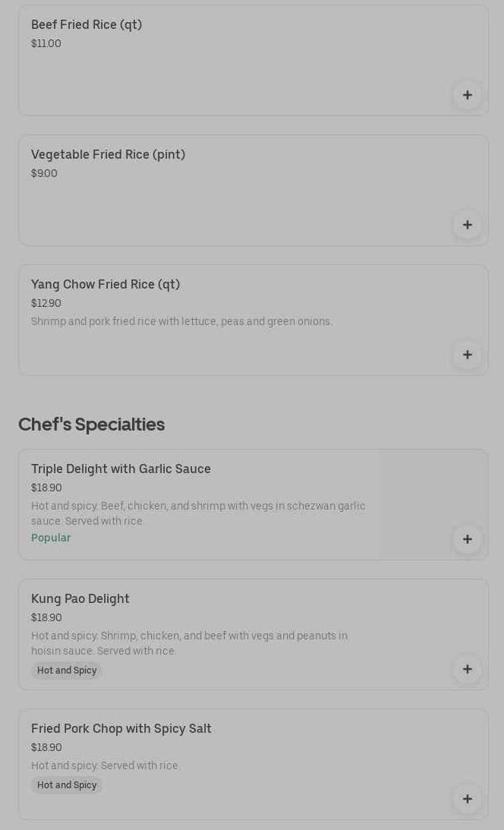The width and height of the screenshot is (504, 830).
Task: Add Fried Pork Chop with Spicy Salt
Action: (468, 799)
